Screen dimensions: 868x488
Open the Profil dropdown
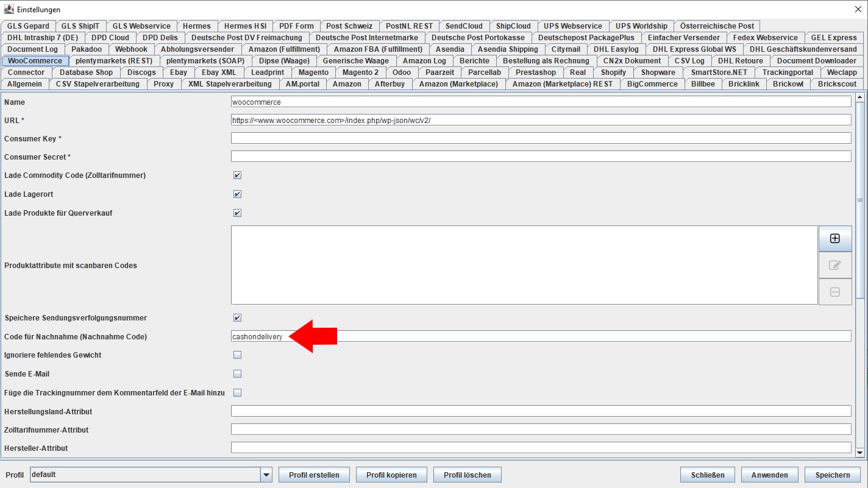(x=266, y=475)
